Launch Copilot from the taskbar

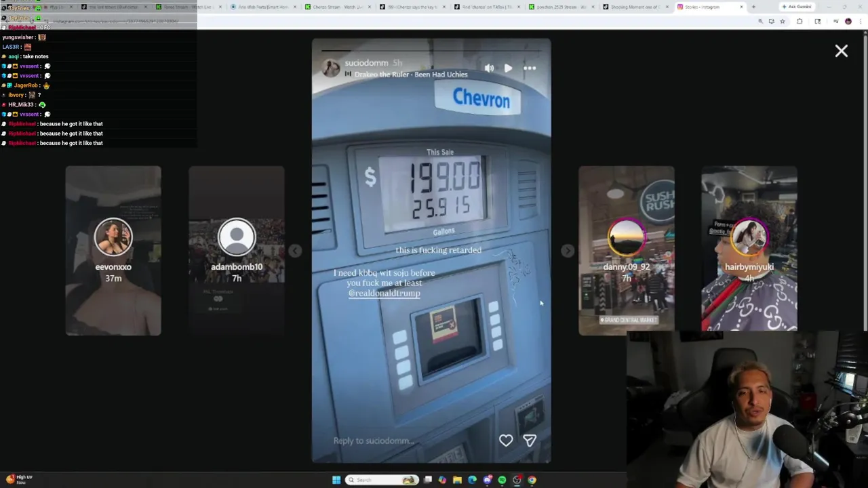442,480
